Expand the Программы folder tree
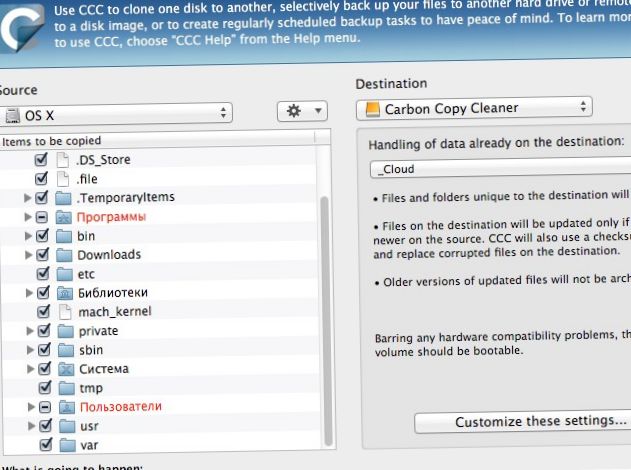The height and width of the screenshot is (470, 631). pos(27,217)
